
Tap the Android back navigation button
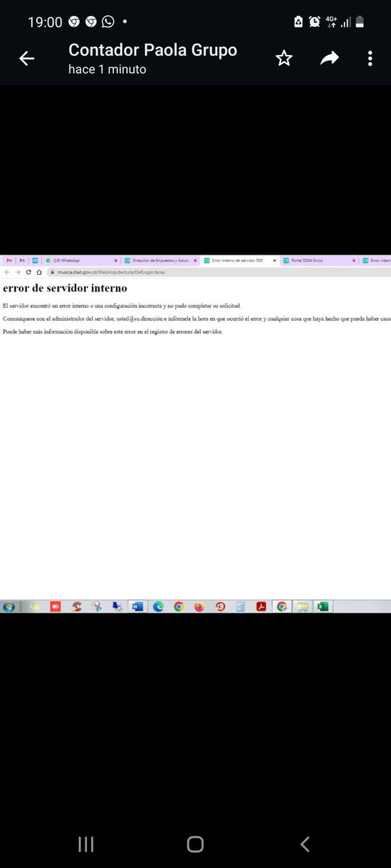[x=305, y=843]
